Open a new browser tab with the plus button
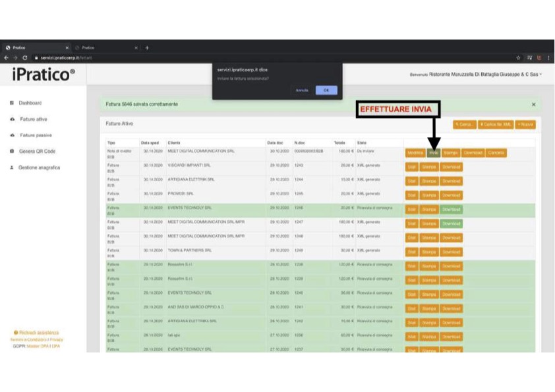 click(x=147, y=48)
